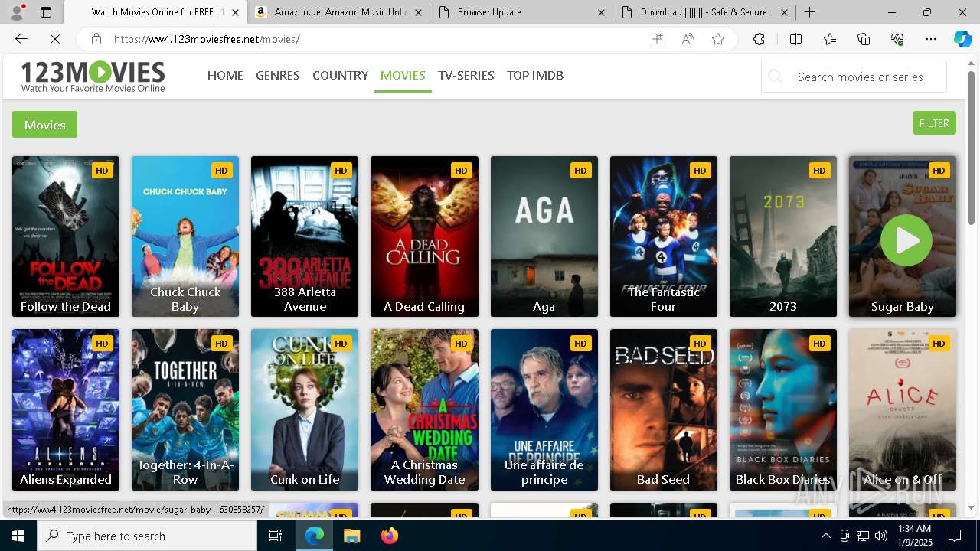This screenshot has height=551, width=980.
Task: Click the search magnifier icon on 123Movies
Action: pyautogui.click(x=776, y=77)
